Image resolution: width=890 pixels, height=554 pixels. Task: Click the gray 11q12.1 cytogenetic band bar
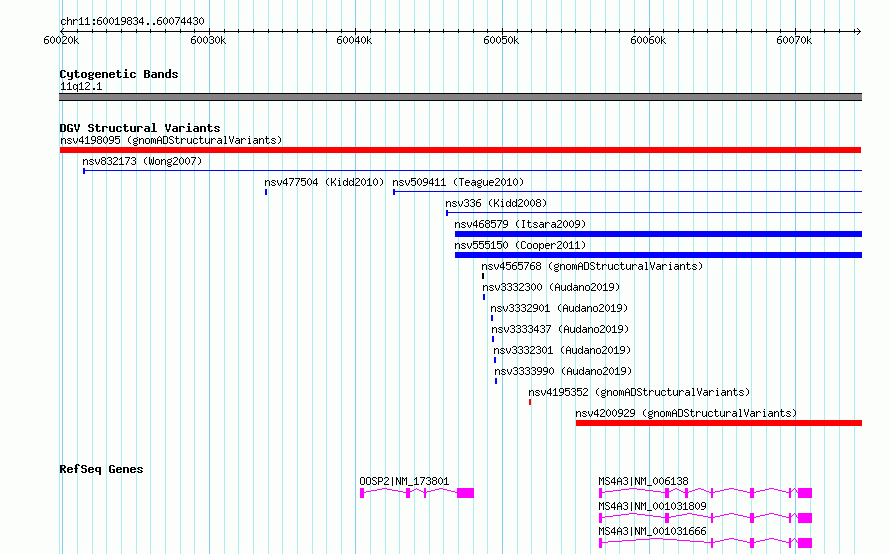pyautogui.click(x=460, y=97)
